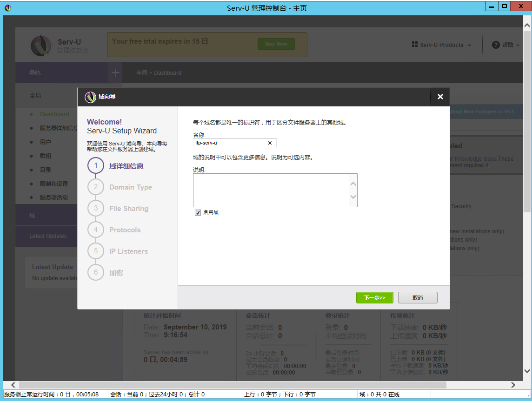The width and height of the screenshot is (532, 401).
Task: Expand the 域 section in the sidebar
Action: pyautogui.click(x=47, y=215)
